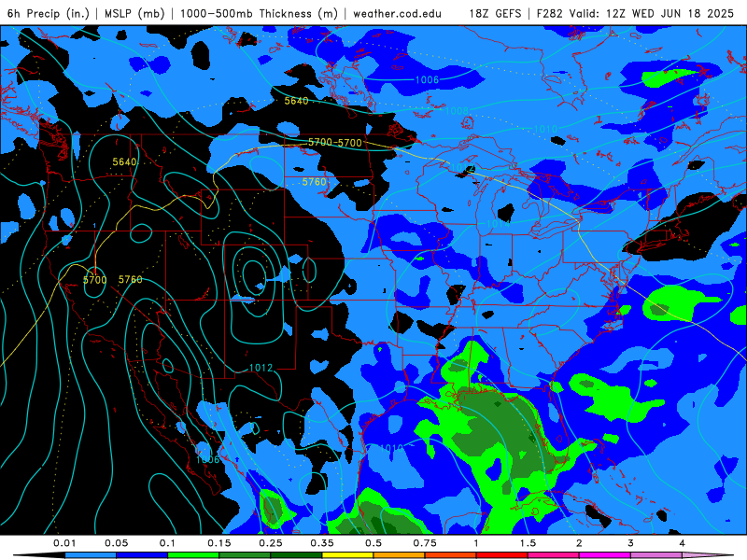
Task: Click the dark blue 0.05–0.1 colorbar segment
Action: [x=142, y=555]
